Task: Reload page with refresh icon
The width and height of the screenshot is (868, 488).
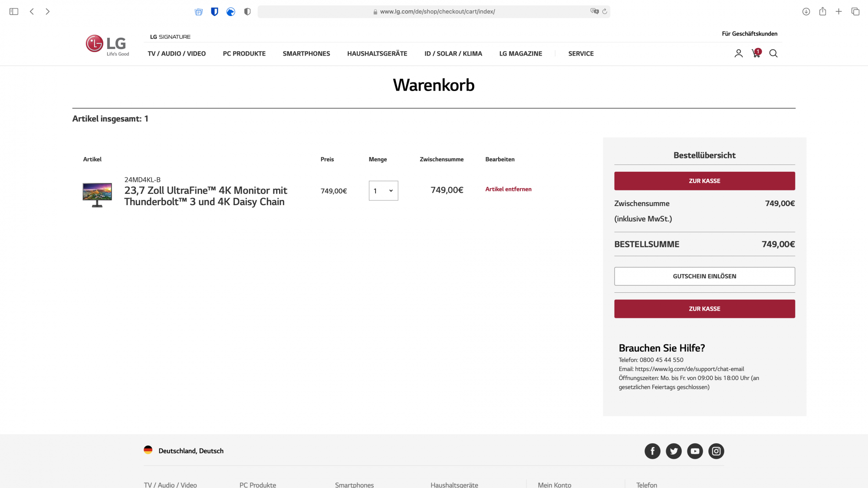Action: tap(605, 12)
